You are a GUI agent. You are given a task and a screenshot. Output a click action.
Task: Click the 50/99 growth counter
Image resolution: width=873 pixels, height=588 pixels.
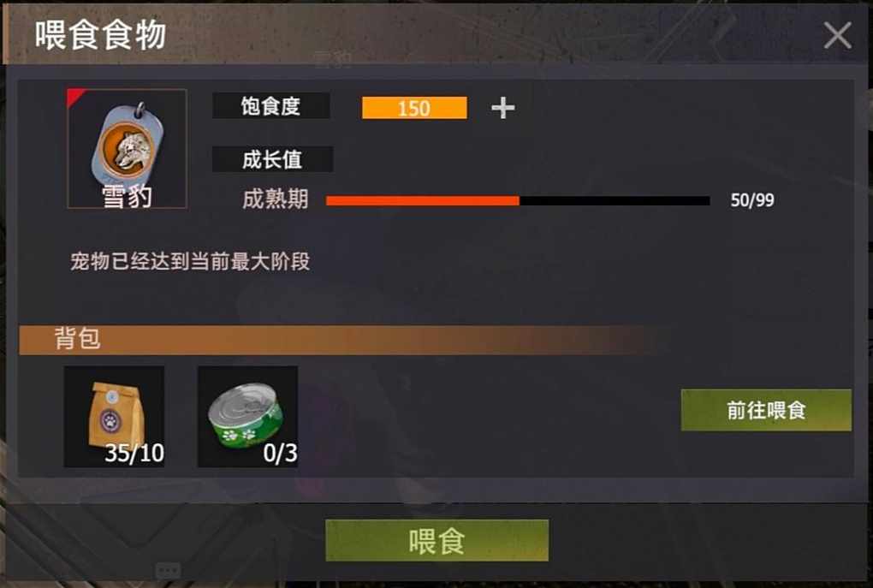click(752, 200)
